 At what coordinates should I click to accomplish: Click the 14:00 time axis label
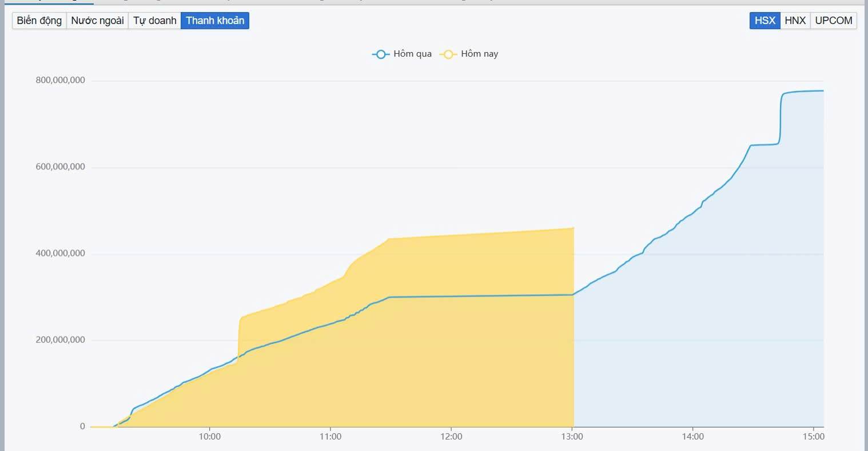point(693,437)
